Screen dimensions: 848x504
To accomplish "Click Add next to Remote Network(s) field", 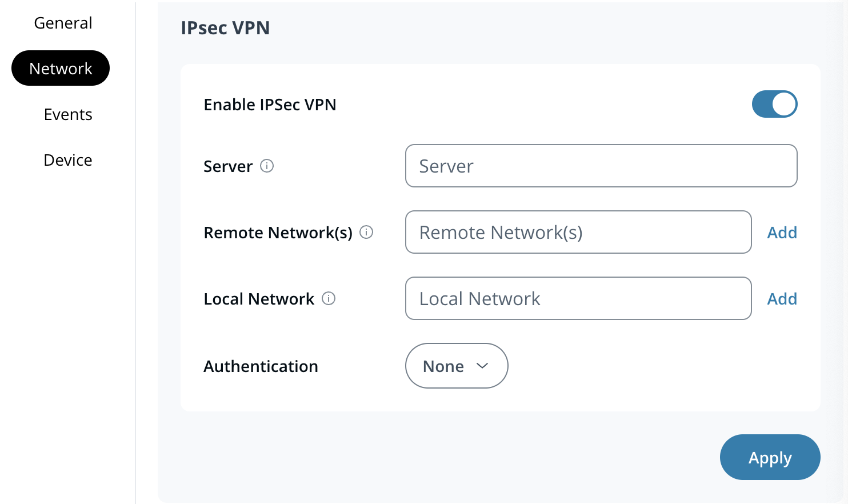I will (782, 233).
